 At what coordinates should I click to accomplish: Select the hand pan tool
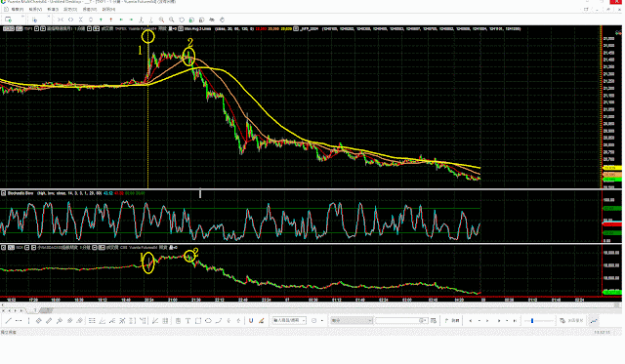(x=222, y=20)
